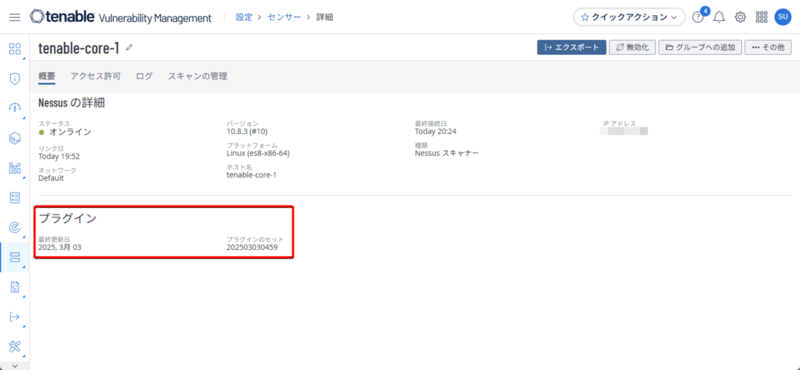This screenshot has height=370, width=800.
Task: Click plugin set value 202503030459
Action: [253, 247]
